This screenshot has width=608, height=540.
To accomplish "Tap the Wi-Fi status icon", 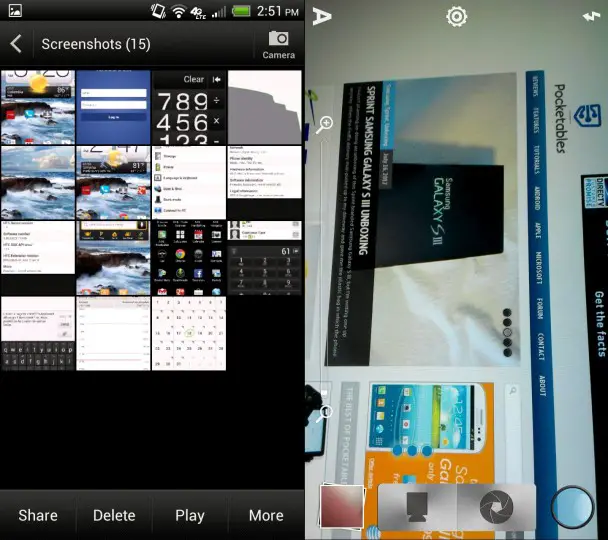I will coord(178,12).
